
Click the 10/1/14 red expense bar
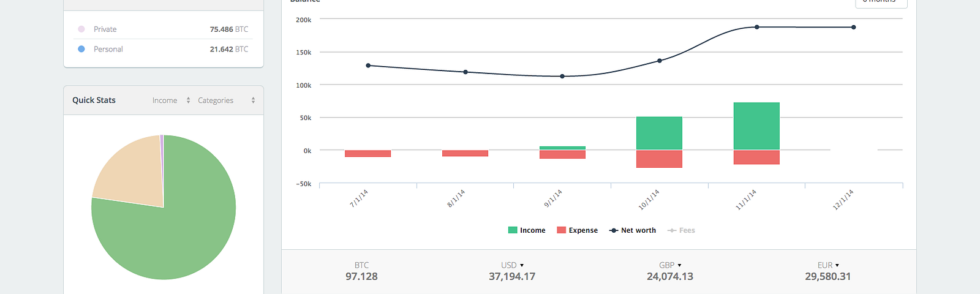point(659,159)
